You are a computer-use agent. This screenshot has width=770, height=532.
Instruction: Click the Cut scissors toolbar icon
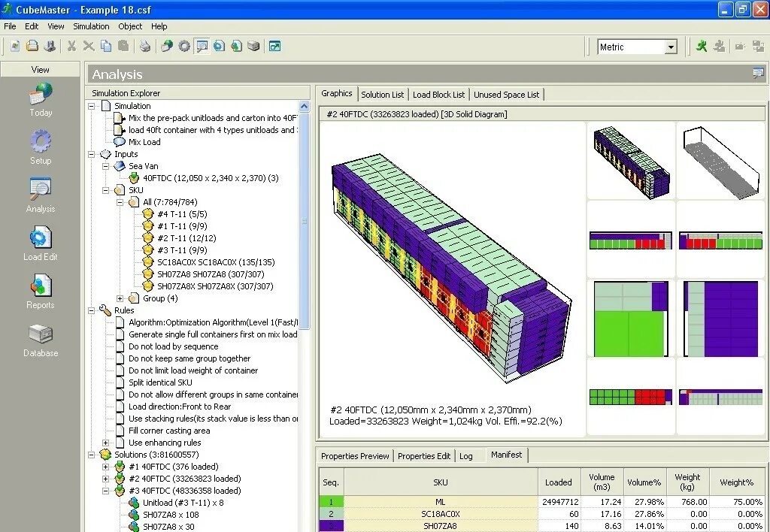(x=71, y=46)
